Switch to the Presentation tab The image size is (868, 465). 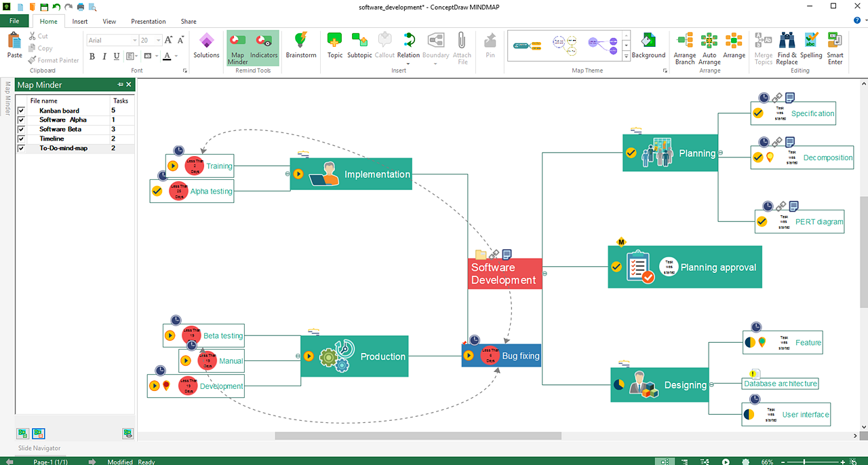click(x=149, y=21)
